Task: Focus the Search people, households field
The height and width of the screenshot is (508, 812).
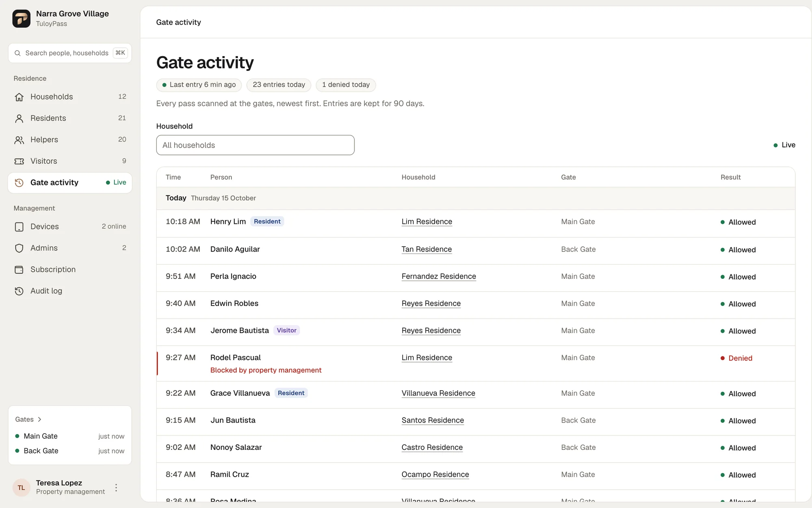Action: coord(70,53)
